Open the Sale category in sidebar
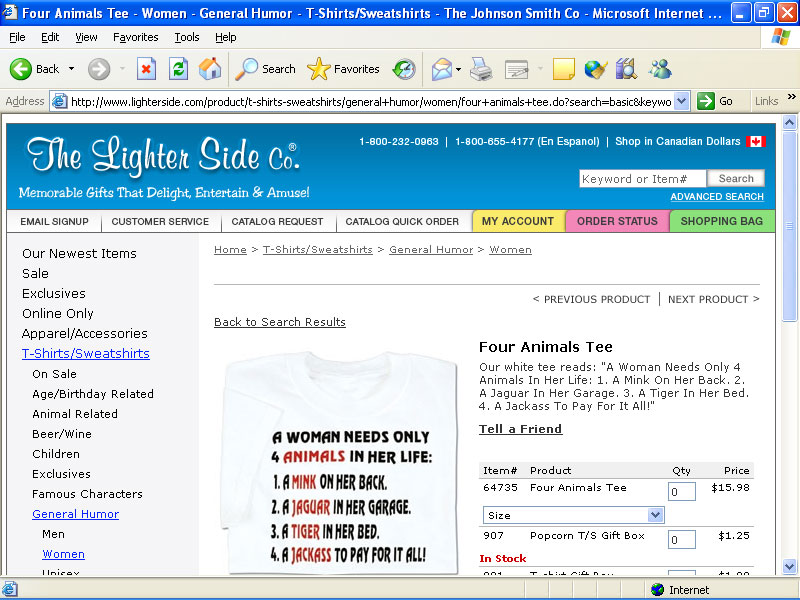800x600 pixels. [x=35, y=273]
